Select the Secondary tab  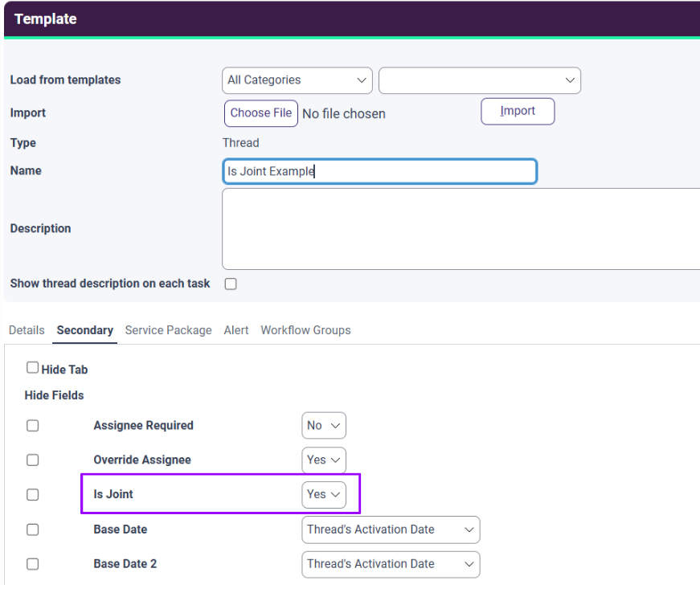click(x=84, y=330)
